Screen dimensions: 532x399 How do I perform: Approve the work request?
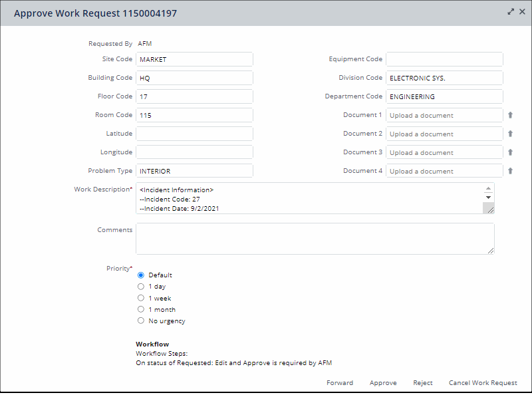coord(383,383)
